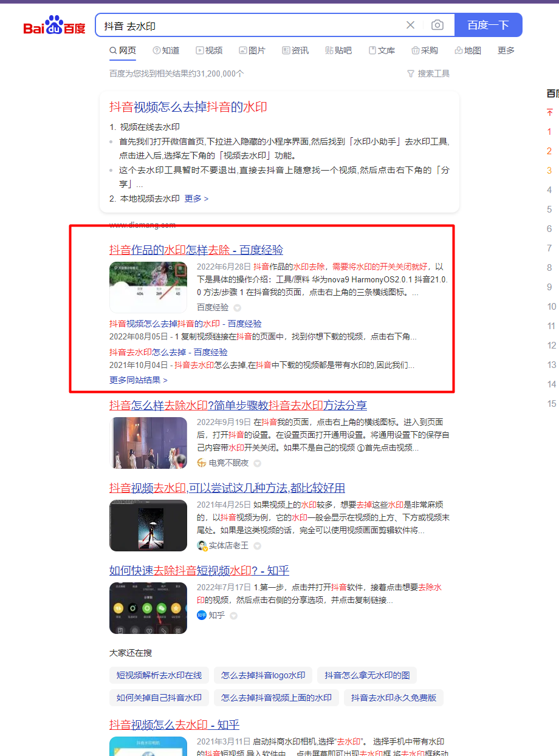Open 抖音怎么样去除水印 简单步骤 result
This screenshot has height=756, width=559.
click(238, 405)
